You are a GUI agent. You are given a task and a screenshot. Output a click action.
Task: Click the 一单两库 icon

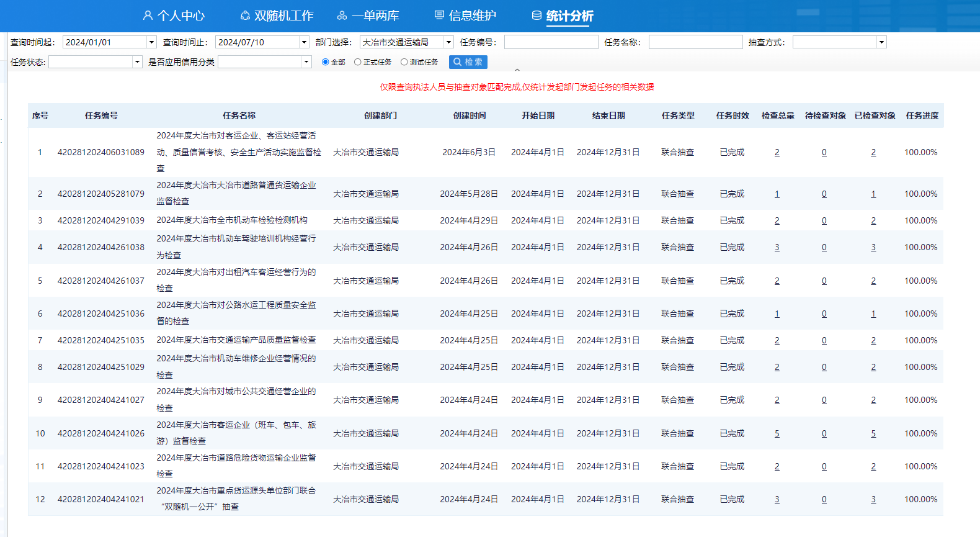click(x=342, y=16)
